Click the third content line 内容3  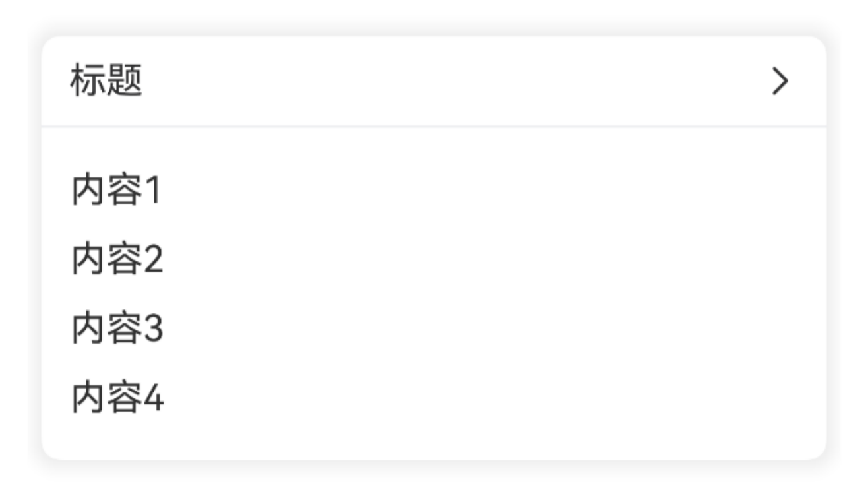[117, 330]
